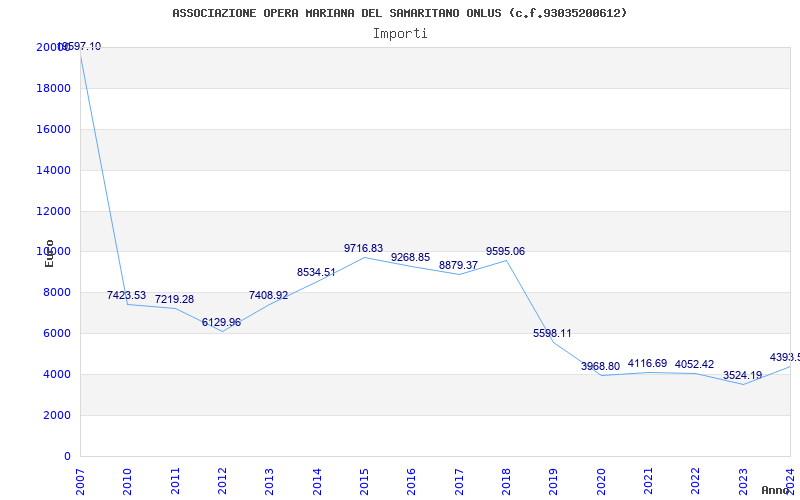Screen dimensions: 800x500
Task: Click the 'Anno' x-axis title
Action: (x=775, y=490)
